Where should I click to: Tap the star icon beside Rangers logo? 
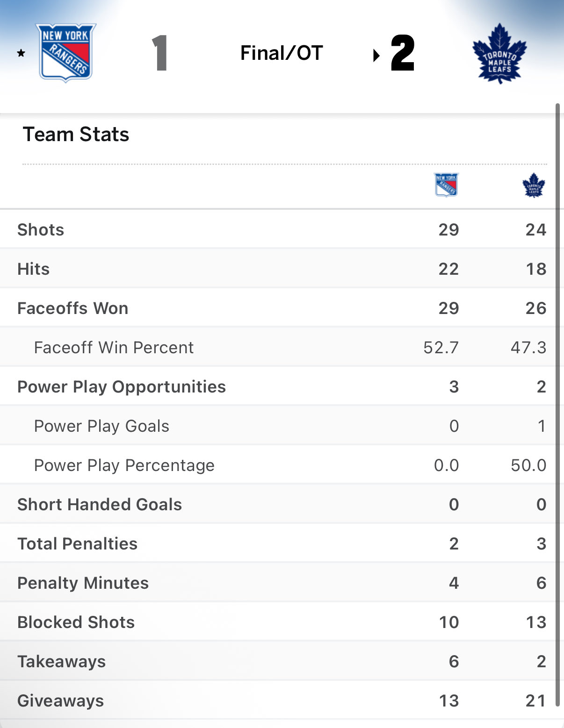point(21,53)
